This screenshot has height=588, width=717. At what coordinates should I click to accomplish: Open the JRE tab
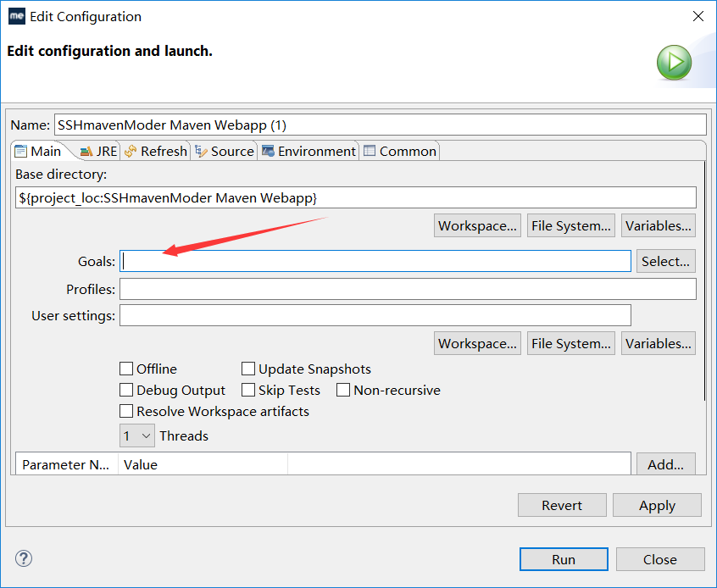click(99, 152)
